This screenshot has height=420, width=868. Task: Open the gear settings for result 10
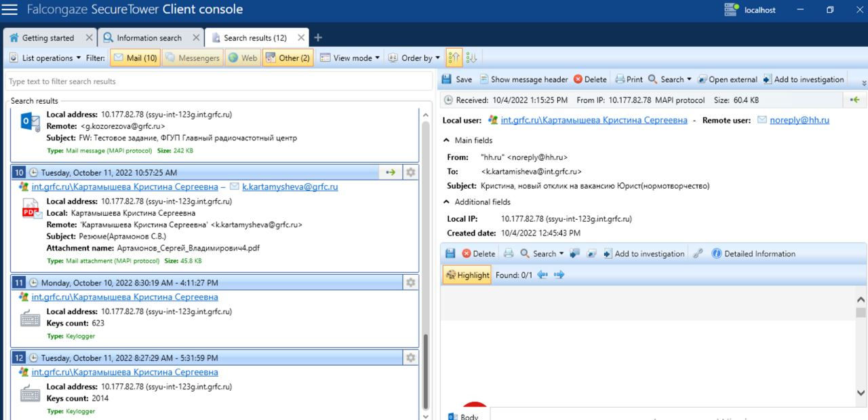pos(410,172)
